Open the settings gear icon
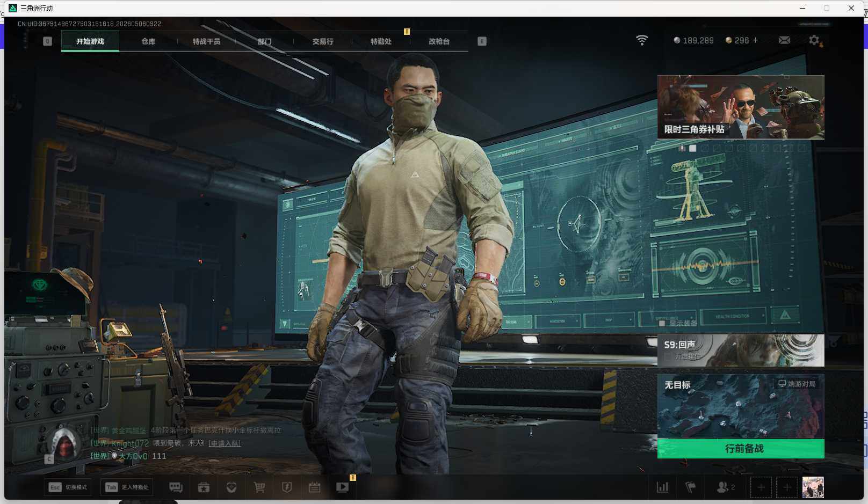868x504 pixels. click(x=814, y=40)
